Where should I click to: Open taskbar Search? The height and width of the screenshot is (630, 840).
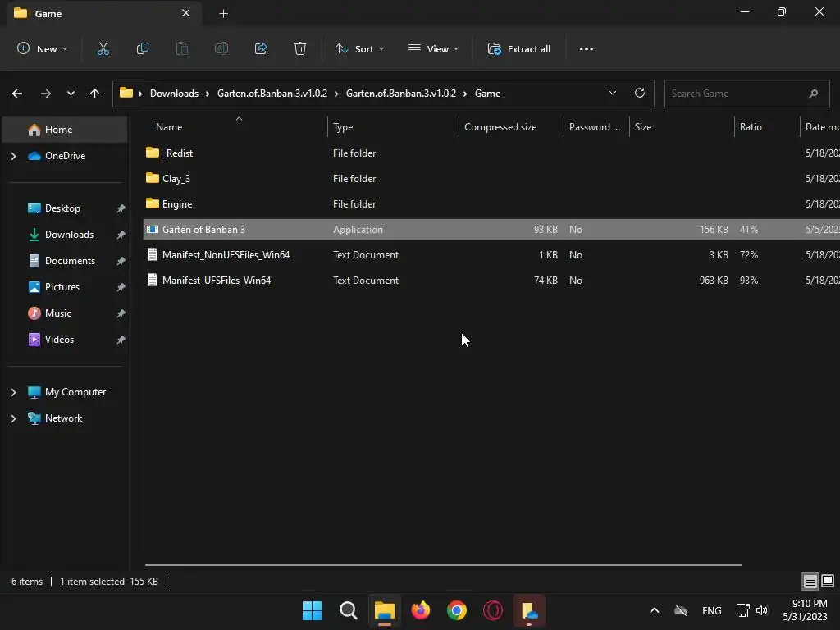(x=348, y=610)
